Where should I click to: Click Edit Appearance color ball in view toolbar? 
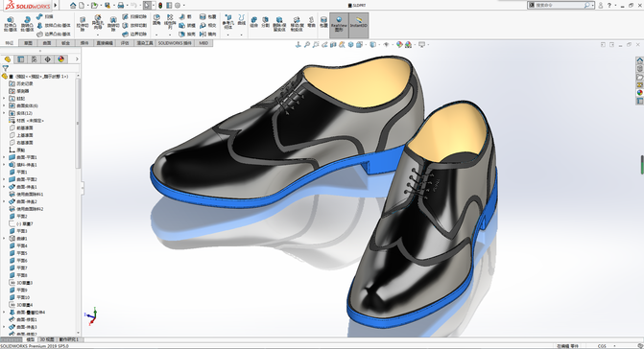(399, 44)
